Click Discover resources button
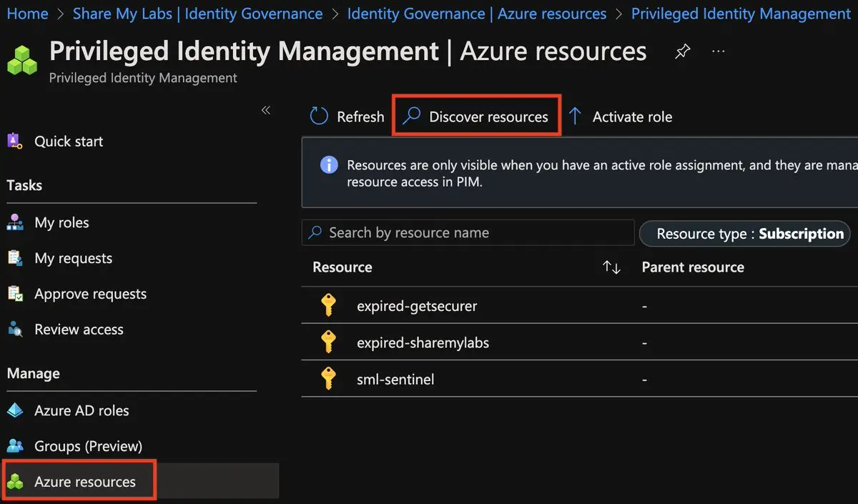Screen dimensions: 858x504 pyautogui.click(x=477, y=117)
